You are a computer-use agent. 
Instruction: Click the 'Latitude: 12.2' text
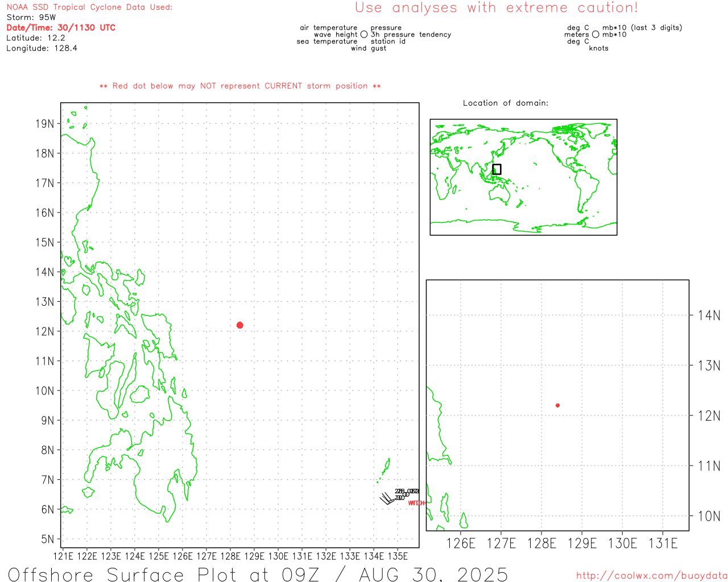[x=36, y=38]
